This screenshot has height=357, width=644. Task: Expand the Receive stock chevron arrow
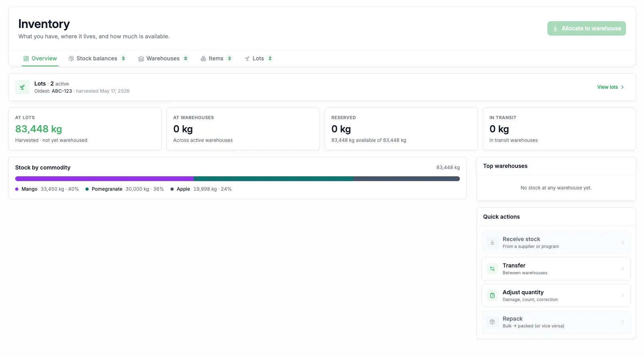pyautogui.click(x=623, y=242)
